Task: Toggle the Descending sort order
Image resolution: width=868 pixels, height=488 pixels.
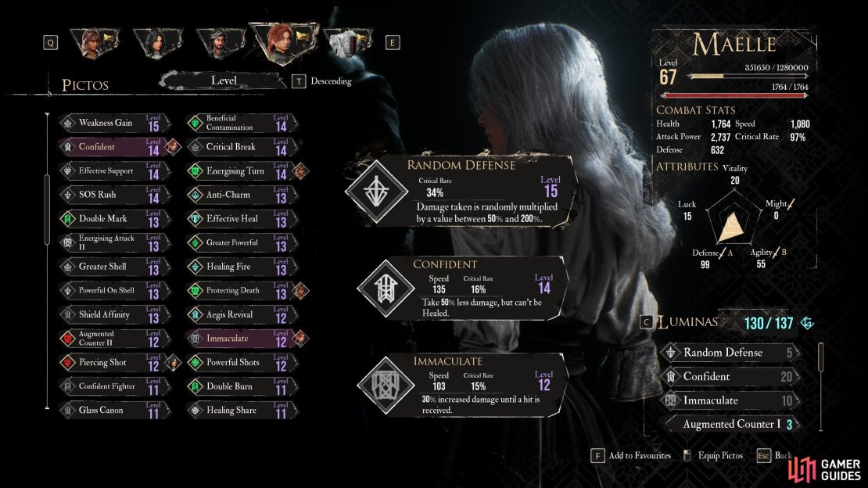Action: [x=321, y=81]
